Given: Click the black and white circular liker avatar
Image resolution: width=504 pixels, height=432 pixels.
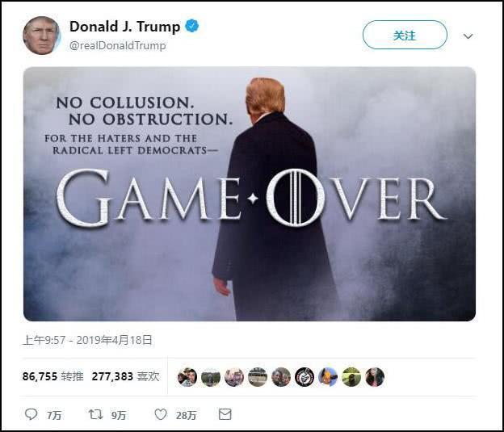Looking at the screenshot, I should click(x=304, y=377).
